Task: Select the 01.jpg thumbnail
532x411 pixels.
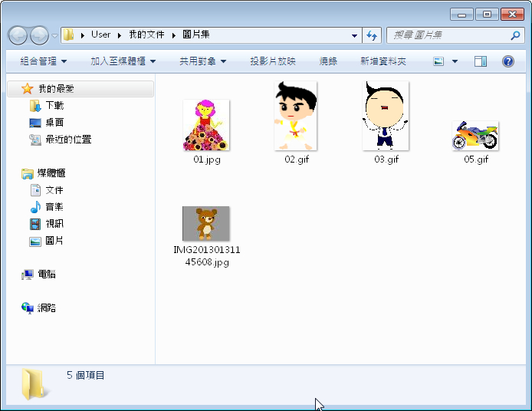Action: tap(206, 125)
